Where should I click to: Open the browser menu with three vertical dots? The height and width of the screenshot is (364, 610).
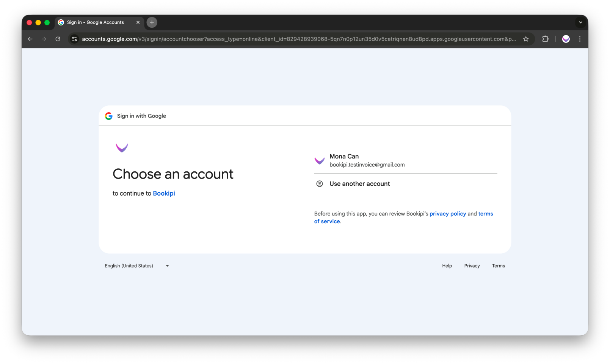pyautogui.click(x=580, y=39)
